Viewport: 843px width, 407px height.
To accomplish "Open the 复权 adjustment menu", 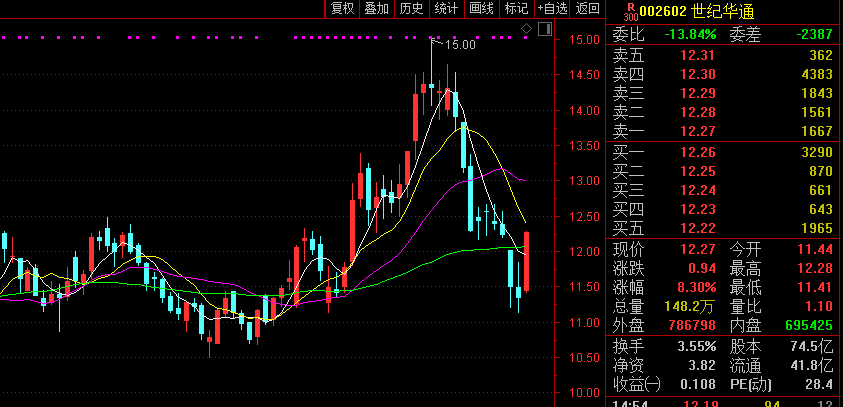I will (343, 9).
